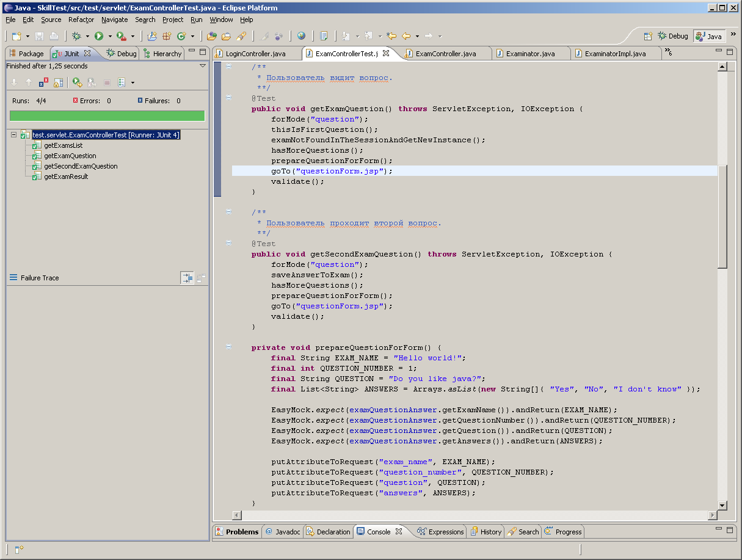
Task: Rerun the JUnit test suite
Action: point(76,82)
